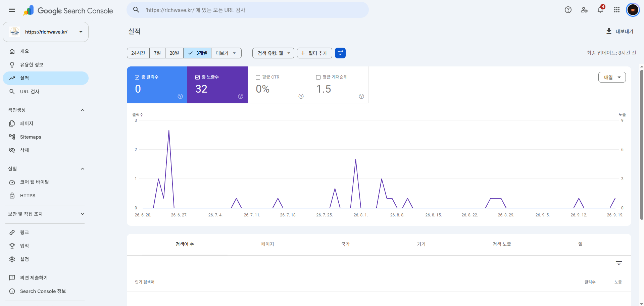644x306 pixels.
Task: Switch to 검색어 수 tab
Action: coord(185,244)
